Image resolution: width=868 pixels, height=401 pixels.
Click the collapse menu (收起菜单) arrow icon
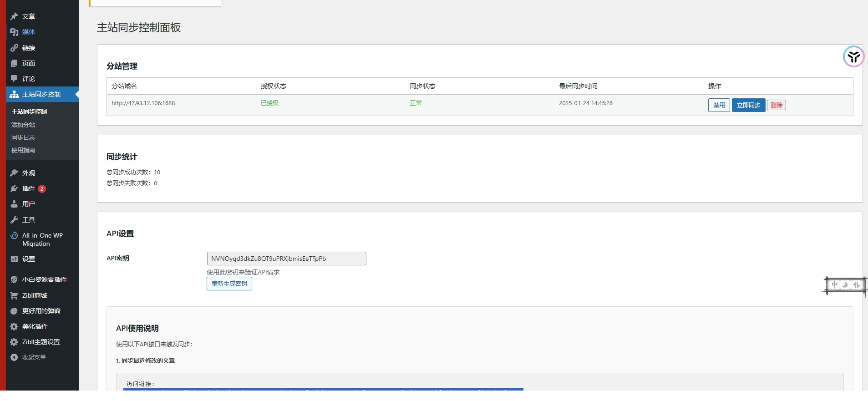click(14, 357)
